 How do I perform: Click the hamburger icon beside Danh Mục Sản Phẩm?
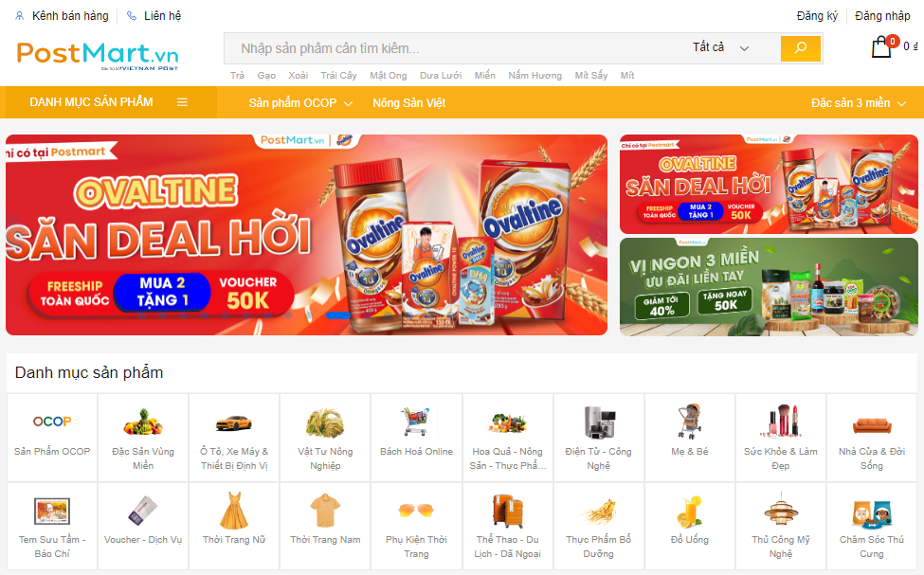pyautogui.click(x=182, y=102)
